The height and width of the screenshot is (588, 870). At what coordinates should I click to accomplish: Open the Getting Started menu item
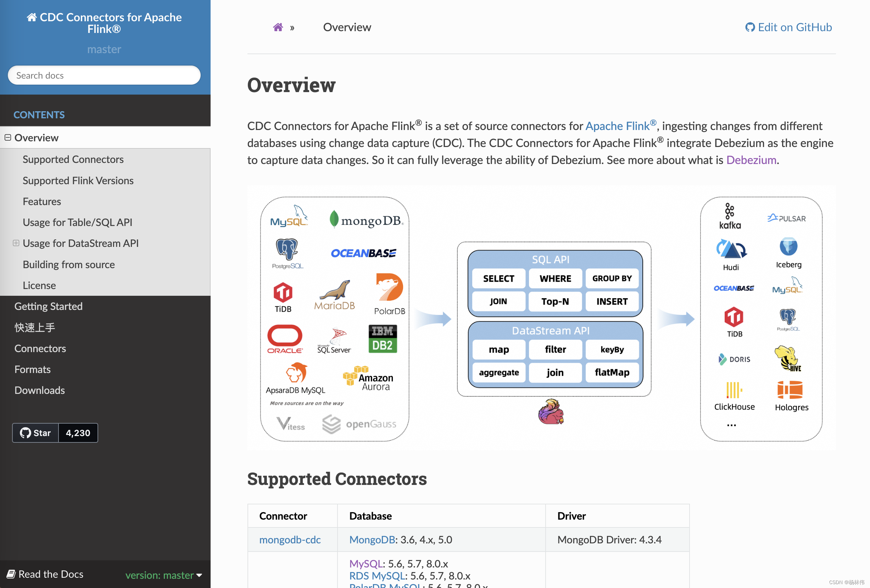coord(49,306)
